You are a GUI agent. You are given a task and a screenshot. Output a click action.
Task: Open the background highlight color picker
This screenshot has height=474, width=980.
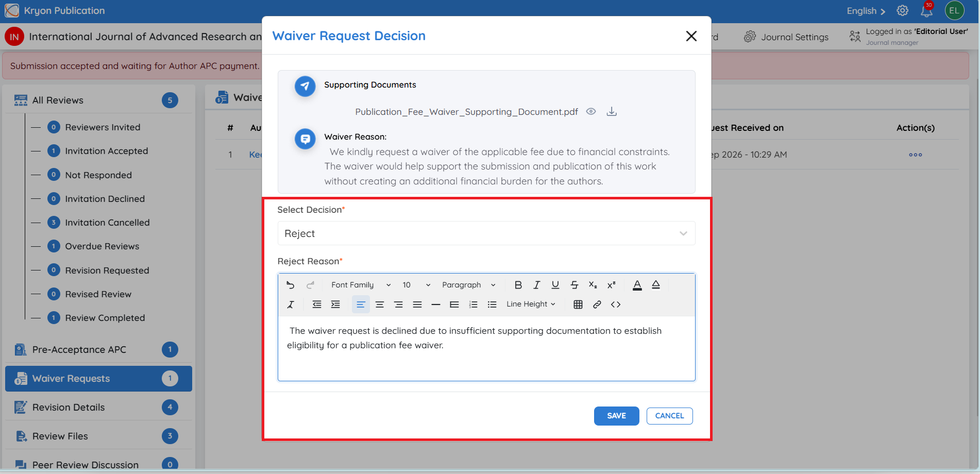point(656,285)
